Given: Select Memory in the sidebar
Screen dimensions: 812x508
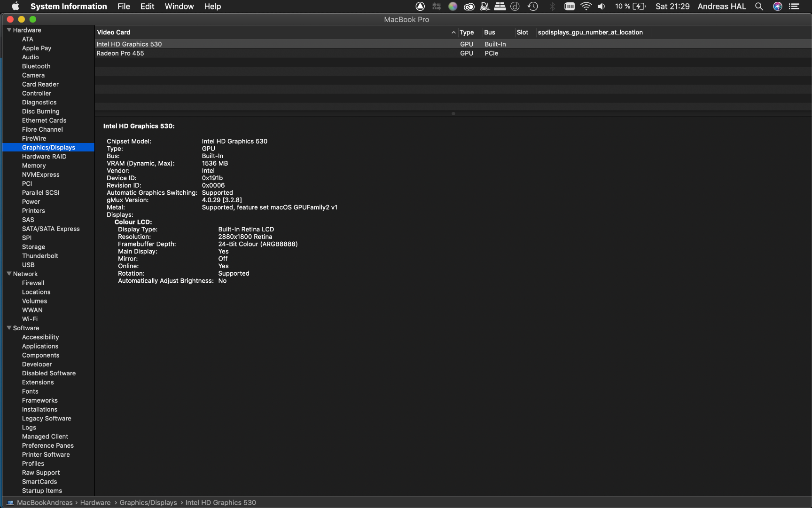Looking at the screenshot, I should pyautogui.click(x=34, y=166).
